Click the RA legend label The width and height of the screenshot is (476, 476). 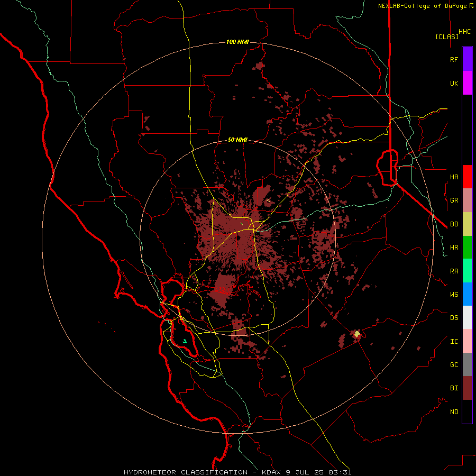454,271
